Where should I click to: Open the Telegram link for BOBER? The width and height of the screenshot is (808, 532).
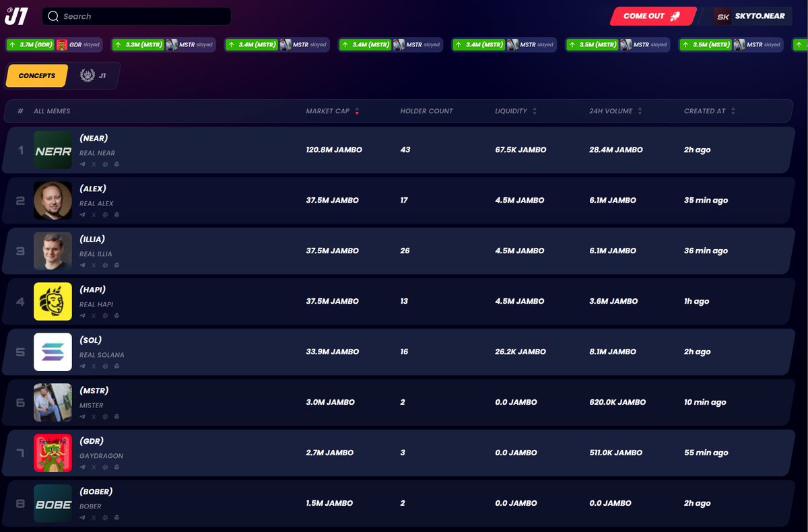click(83, 518)
